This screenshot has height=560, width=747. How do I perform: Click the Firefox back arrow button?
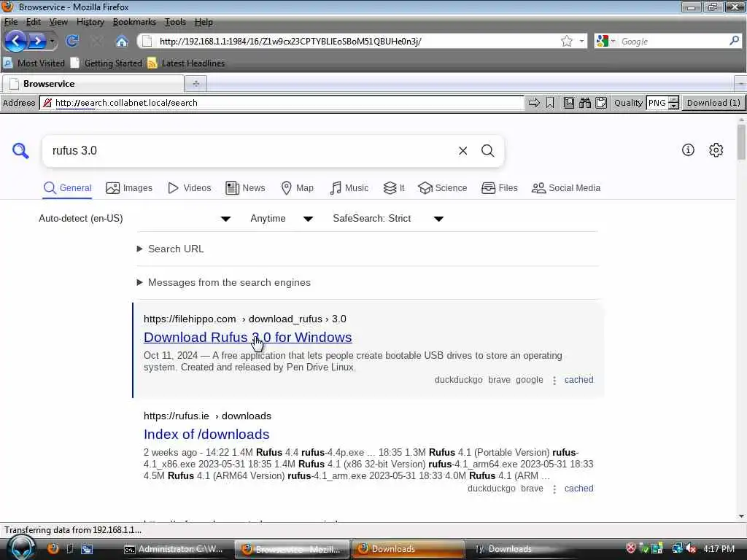click(16, 42)
